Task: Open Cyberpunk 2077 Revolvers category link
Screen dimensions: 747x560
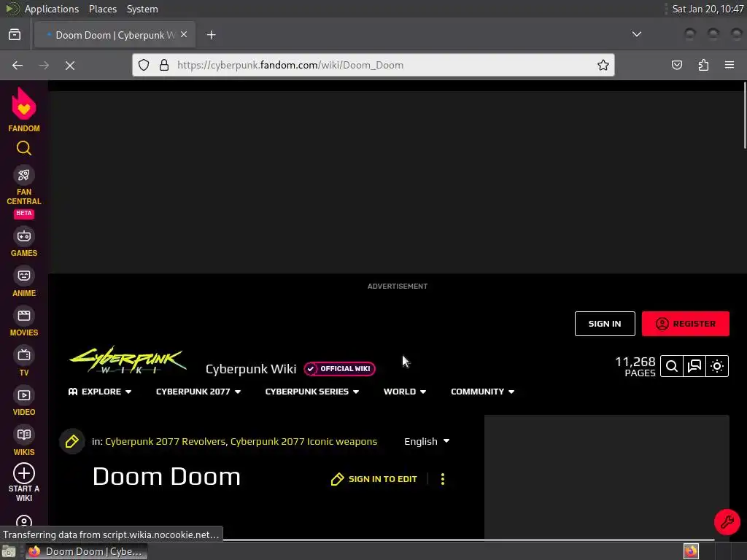Action: pos(165,441)
